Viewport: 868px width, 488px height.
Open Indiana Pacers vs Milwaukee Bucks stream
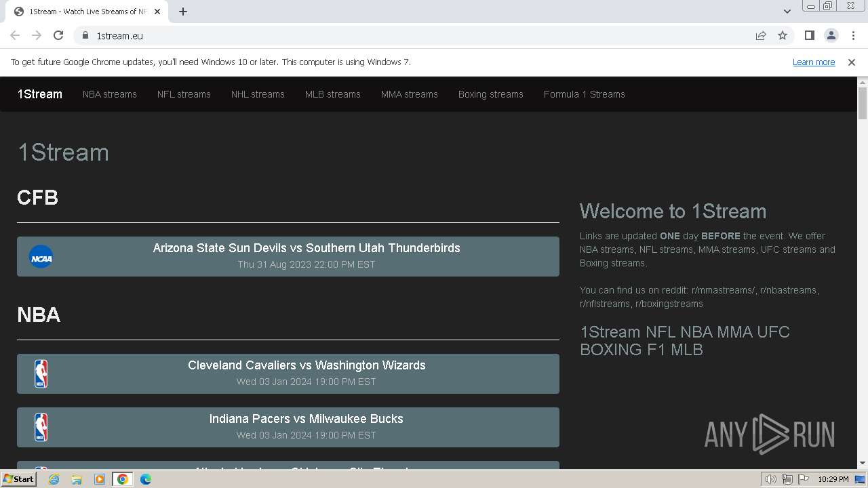pos(288,427)
